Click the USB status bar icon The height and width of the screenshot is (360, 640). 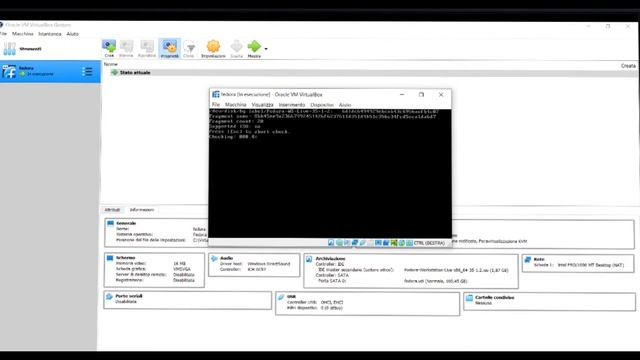click(362, 243)
